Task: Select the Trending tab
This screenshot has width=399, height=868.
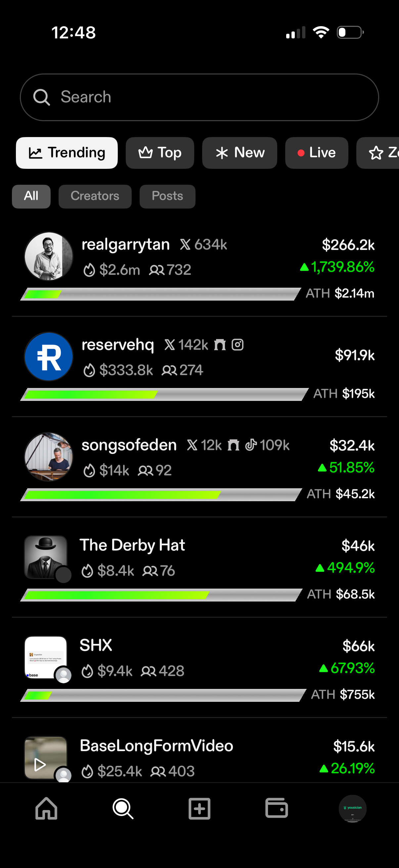Action: point(67,153)
